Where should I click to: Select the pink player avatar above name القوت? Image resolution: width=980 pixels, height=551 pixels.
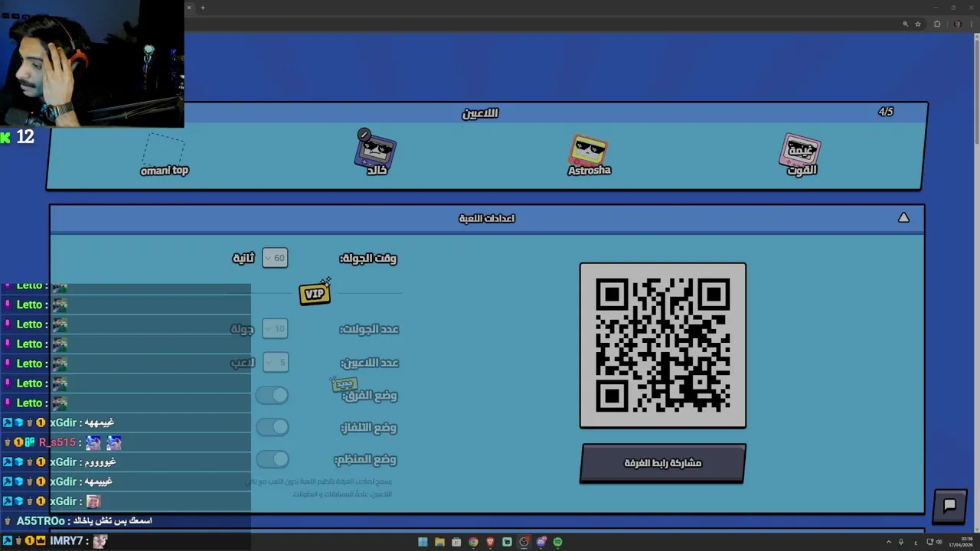click(x=800, y=150)
